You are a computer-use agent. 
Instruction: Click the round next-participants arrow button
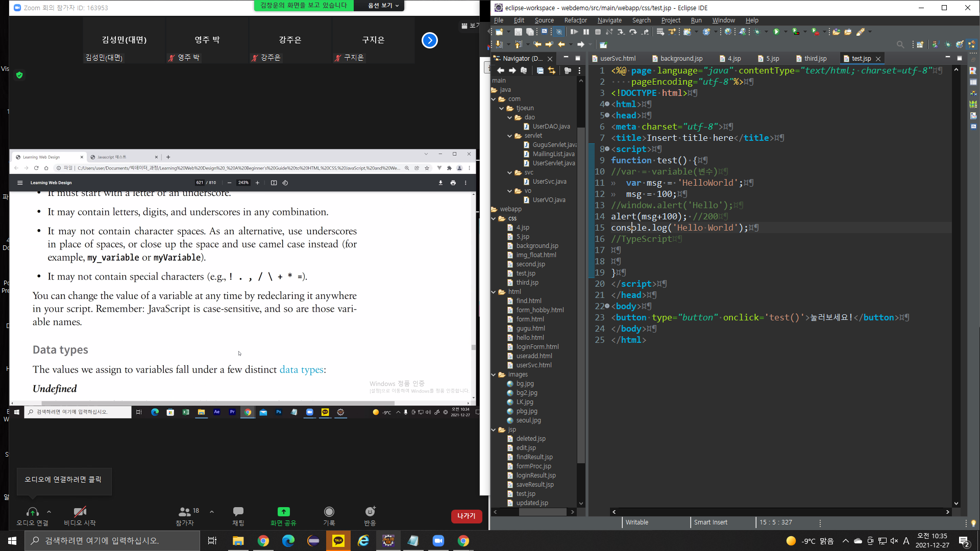(430, 40)
